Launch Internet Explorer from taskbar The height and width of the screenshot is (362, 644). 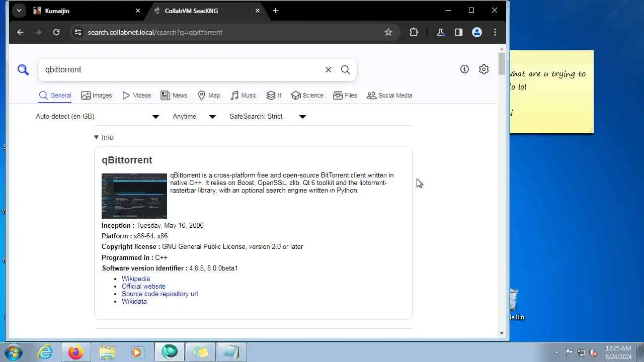point(45,352)
